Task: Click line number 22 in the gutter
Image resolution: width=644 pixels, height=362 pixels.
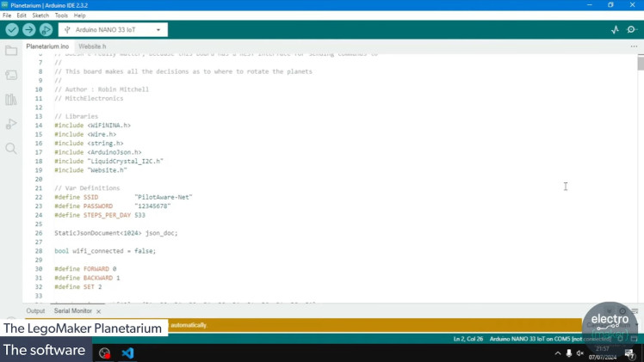Action: pos(39,197)
